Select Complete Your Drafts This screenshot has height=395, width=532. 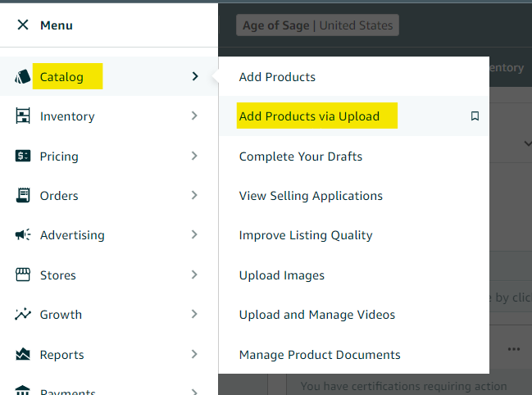[300, 156]
